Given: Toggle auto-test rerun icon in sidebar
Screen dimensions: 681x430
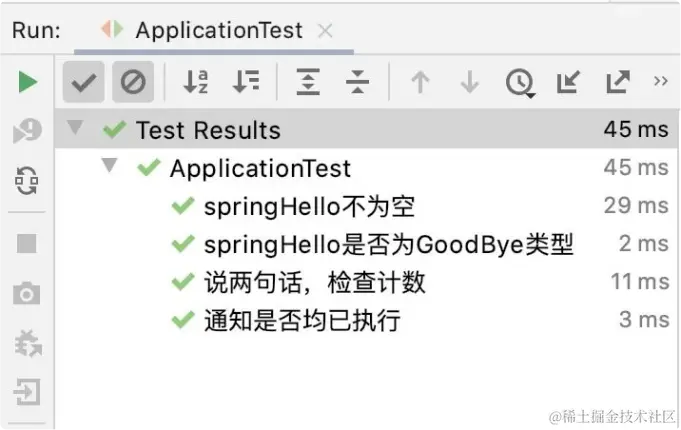Looking at the screenshot, I should click(27, 181).
